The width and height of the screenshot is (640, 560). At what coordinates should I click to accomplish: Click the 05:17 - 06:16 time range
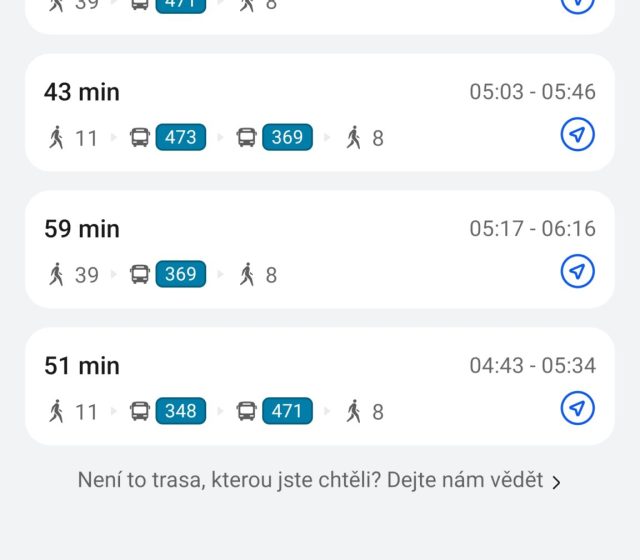click(532, 229)
